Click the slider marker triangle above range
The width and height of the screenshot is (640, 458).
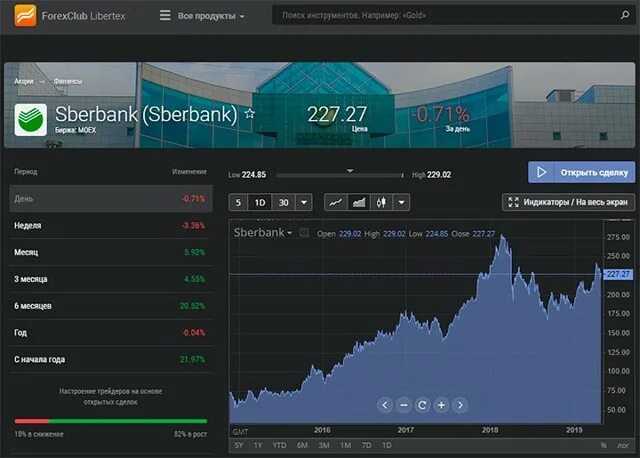(350, 171)
